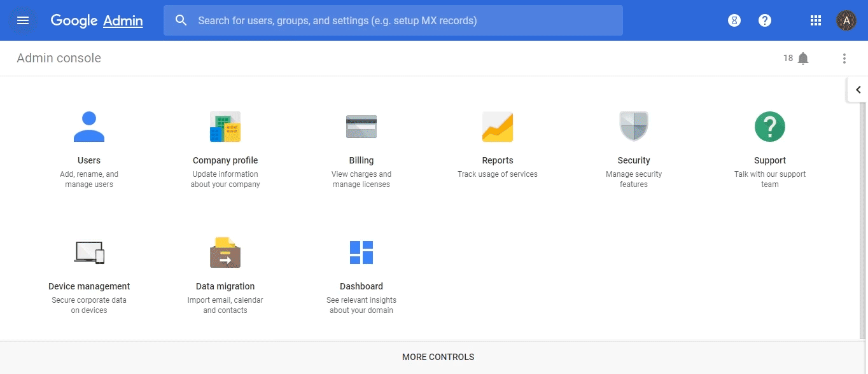868x374 pixels.
Task: Click the Support label
Action: coord(770,160)
